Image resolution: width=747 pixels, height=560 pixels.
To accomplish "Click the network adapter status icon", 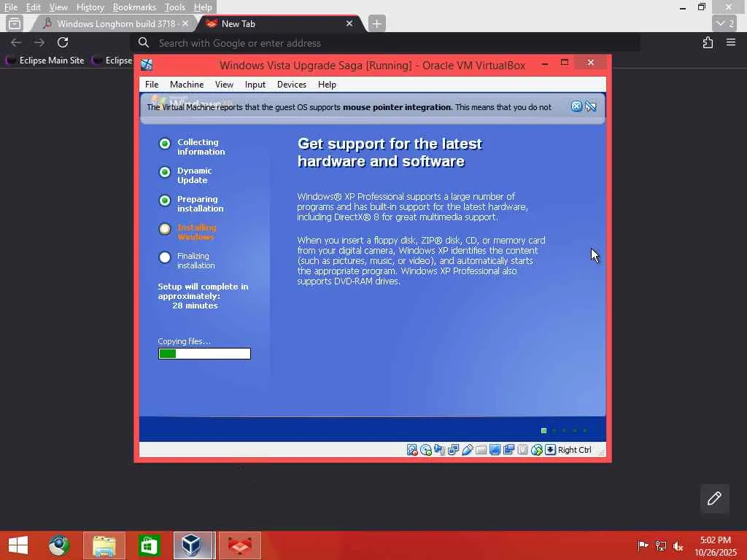I will click(x=454, y=450).
